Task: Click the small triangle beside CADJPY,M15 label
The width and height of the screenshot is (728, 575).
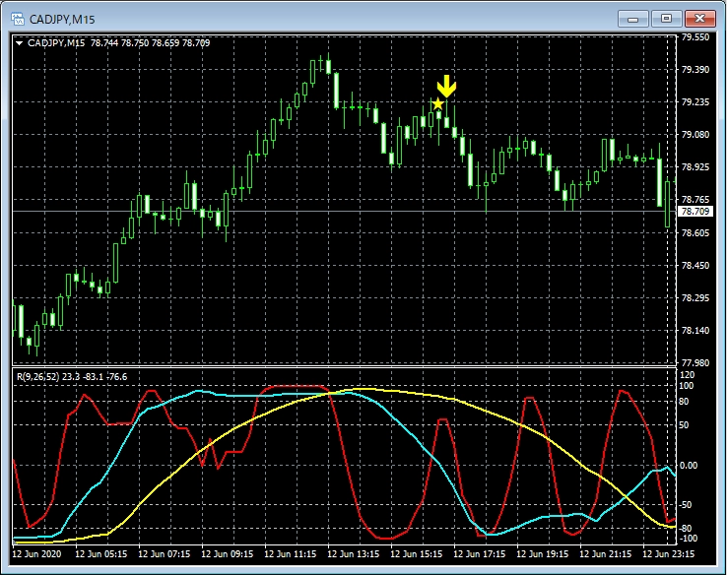Action: click(x=19, y=42)
